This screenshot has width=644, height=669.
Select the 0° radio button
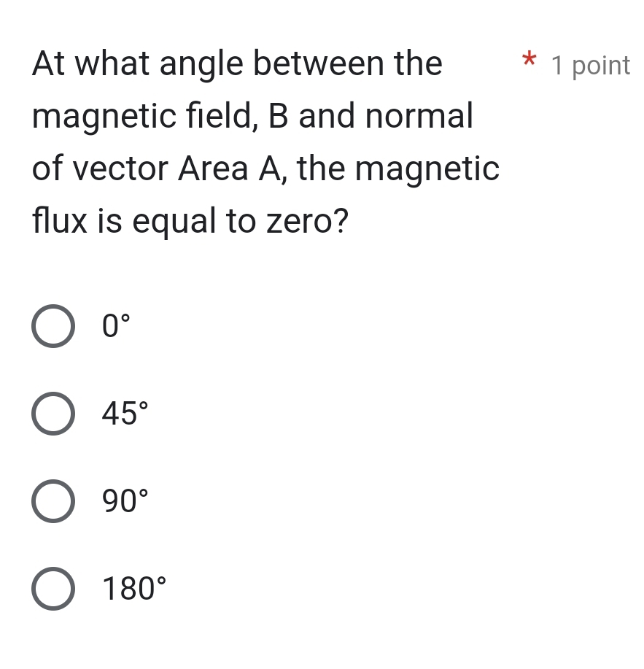[x=53, y=327]
